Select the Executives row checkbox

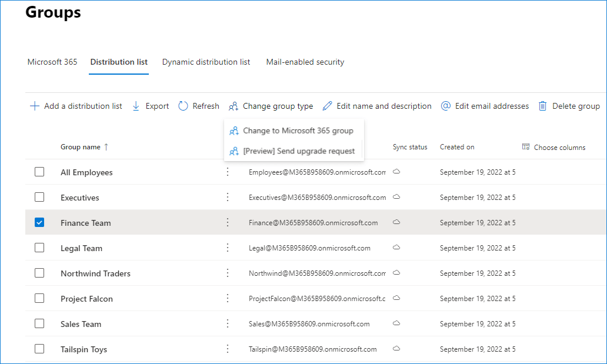pos(39,197)
